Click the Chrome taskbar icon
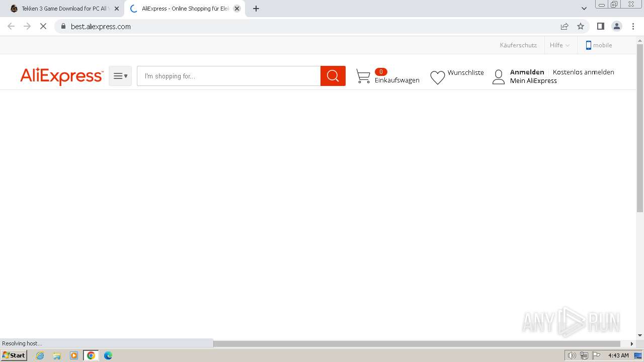 coord(91,355)
